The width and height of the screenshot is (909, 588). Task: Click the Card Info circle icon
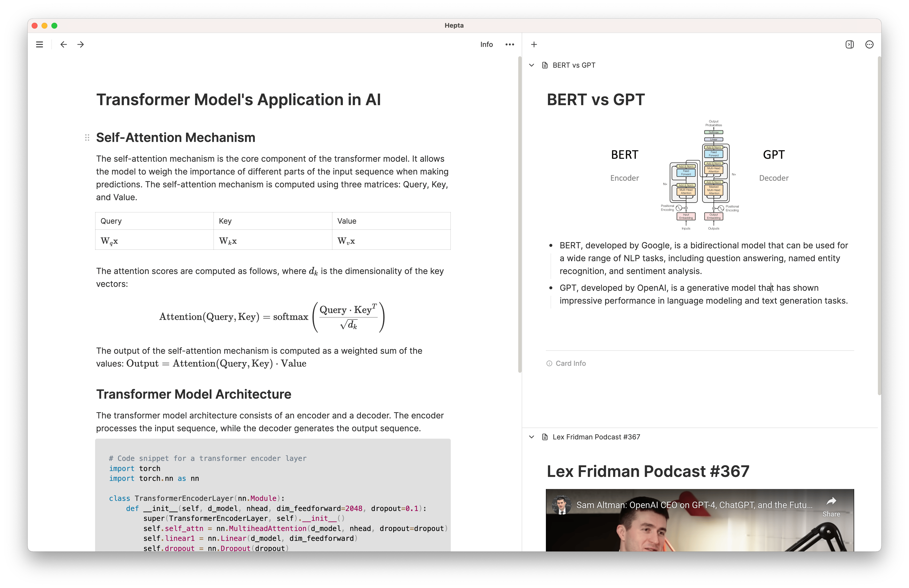coord(549,363)
